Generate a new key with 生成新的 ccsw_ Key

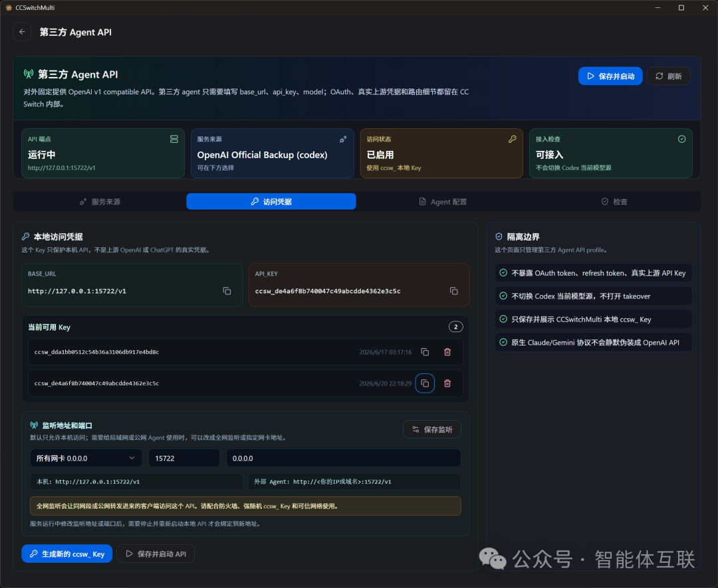pyautogui.click(x=67, y=553)
